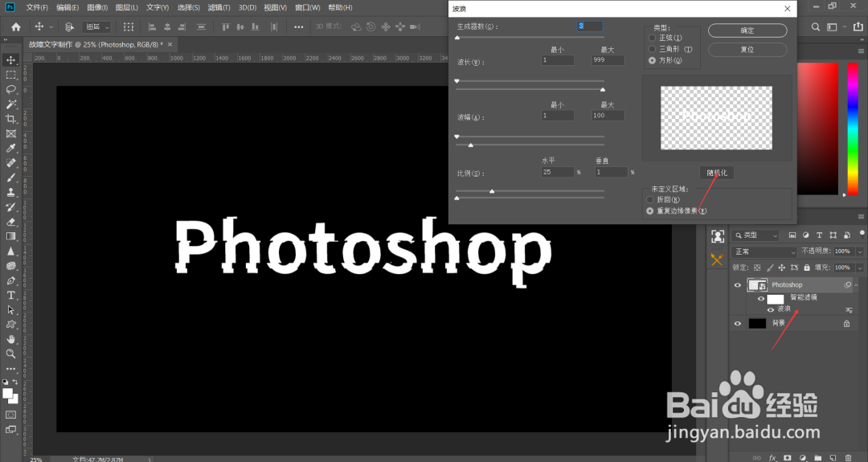The height and width of the screenshot is (462, 868).
Task: Click the more options ellipsis in options bar
Action: coord(298,27)
